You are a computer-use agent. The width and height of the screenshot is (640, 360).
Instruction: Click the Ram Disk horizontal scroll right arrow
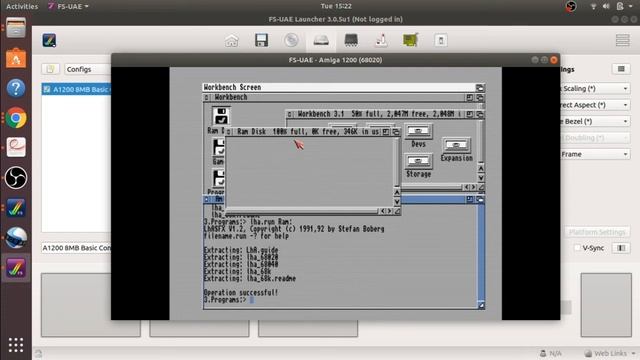(x=389, y=211)
